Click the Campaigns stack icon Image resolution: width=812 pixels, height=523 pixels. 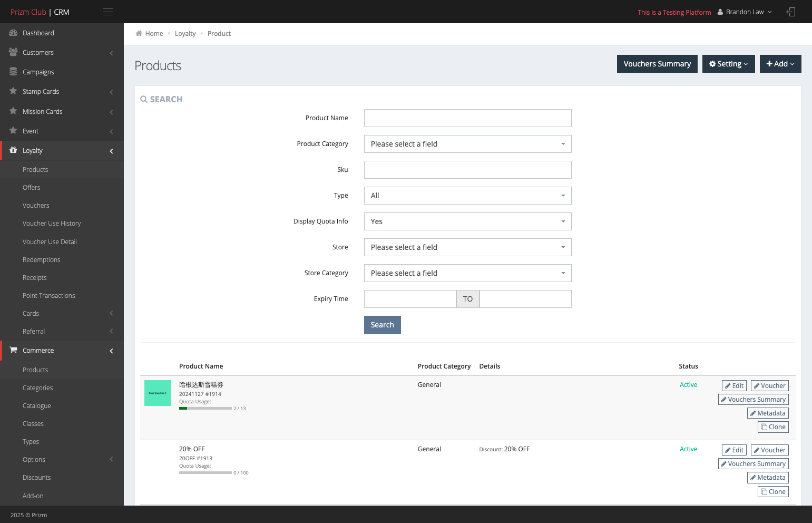click(x=13, y=72)
